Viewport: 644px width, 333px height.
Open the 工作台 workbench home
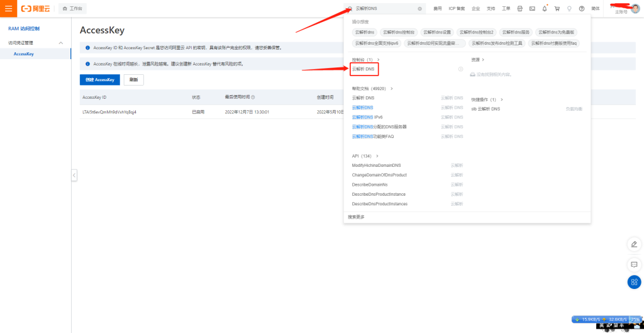pos(72,8)
